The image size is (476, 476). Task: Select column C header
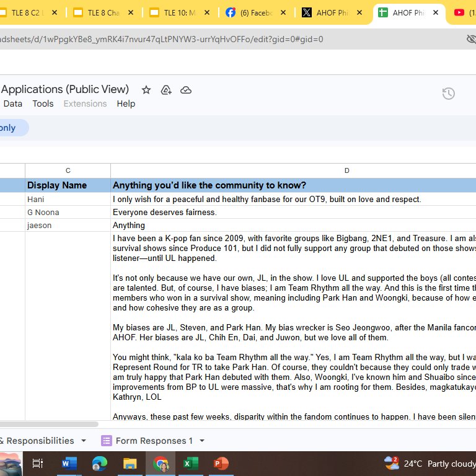point(68,170)
